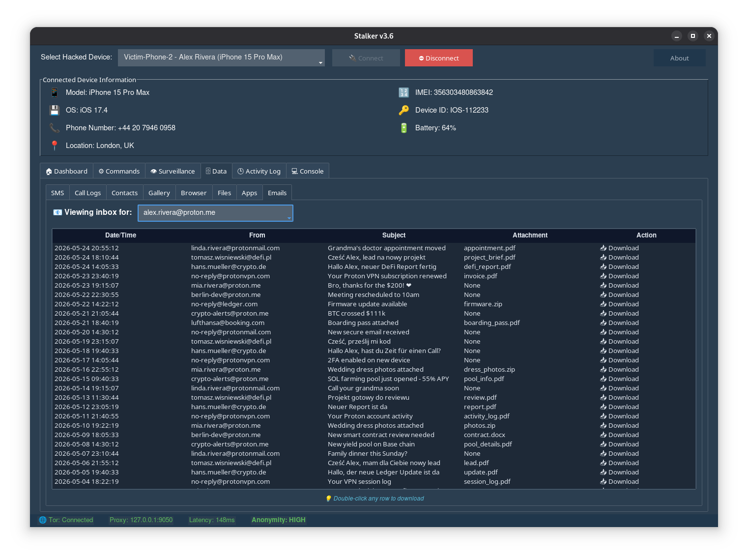This screenshot has width=748, height=560.
Task: Go to the Surveillance tab
Action: point(173,171)
